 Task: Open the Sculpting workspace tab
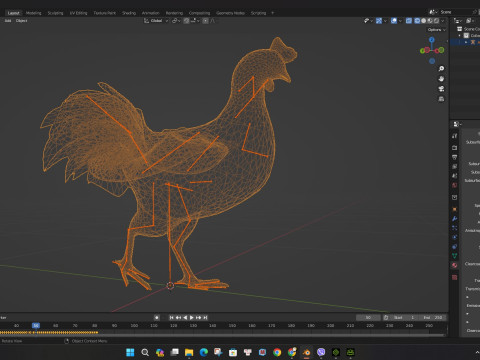click(55, 13)
